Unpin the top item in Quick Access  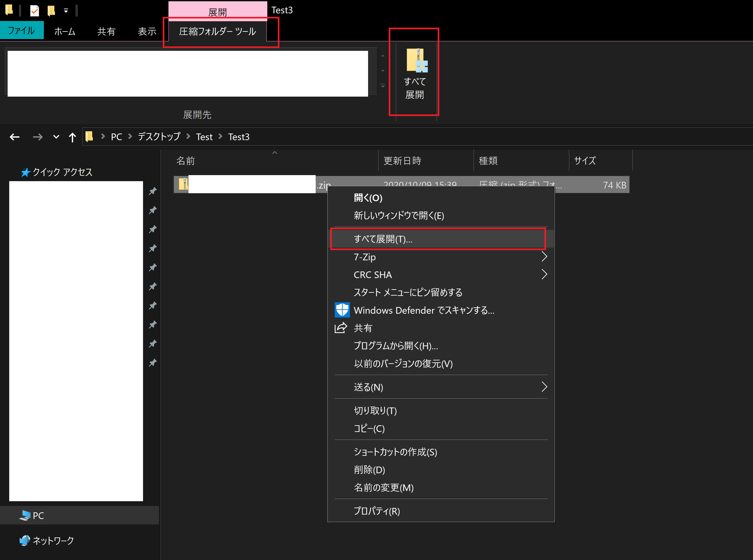[153, 191]
